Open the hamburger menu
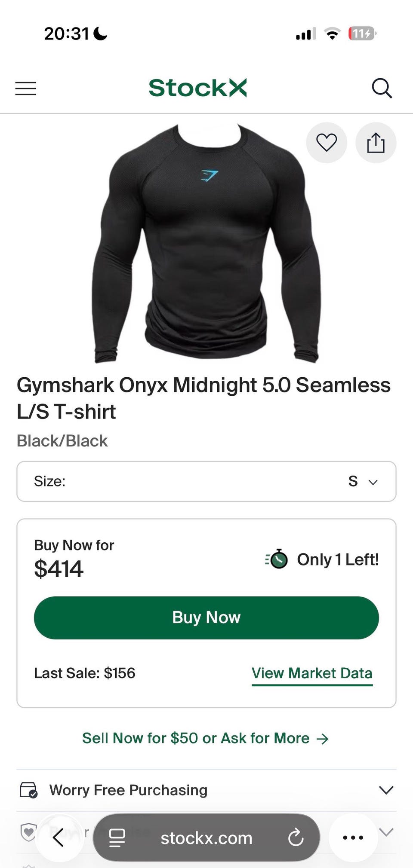Screen dimensions: 413x868 [26, 89]
